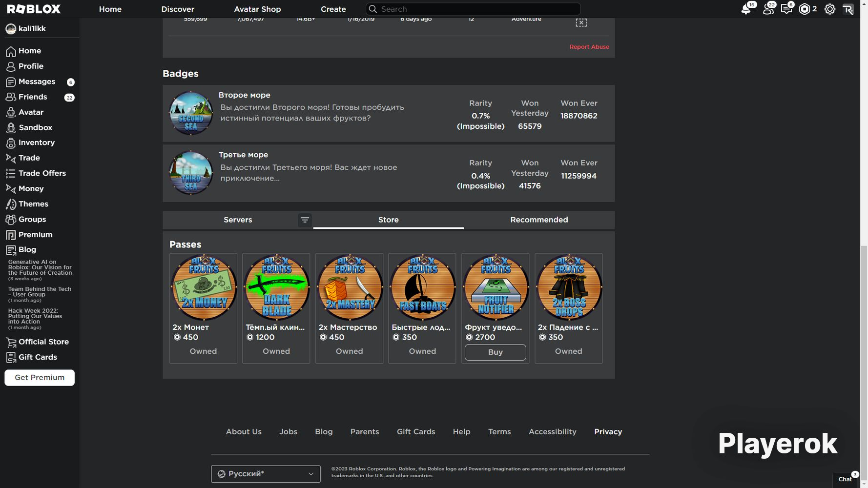Click the Trade sidebar icon
This screenshot has width=868, height=488.
click(11, 158)
